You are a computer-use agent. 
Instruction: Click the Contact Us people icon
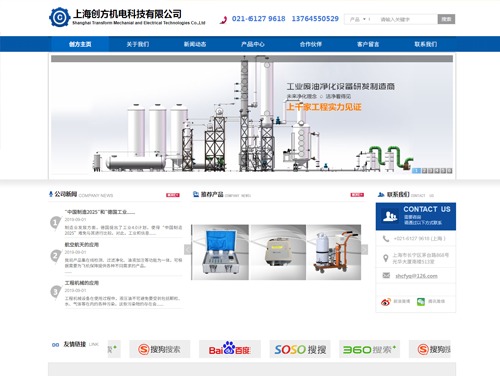pos(389,216)
